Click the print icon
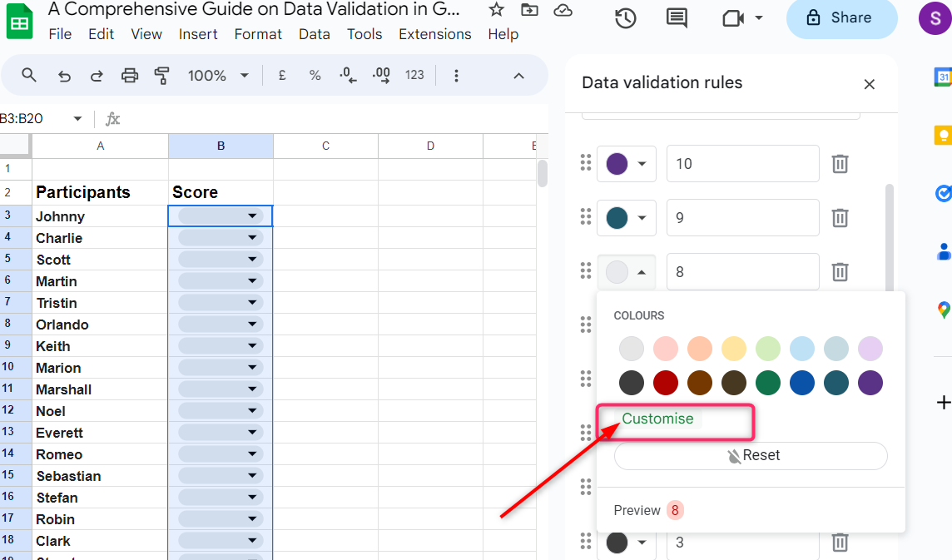Viewport: 952px width, 560px height. (x=130, y=76)
